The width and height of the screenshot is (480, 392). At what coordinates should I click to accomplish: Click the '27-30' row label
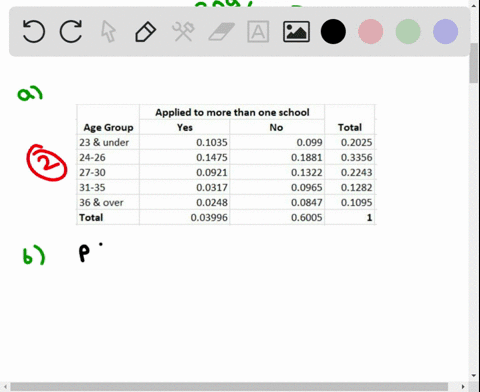pos(92,172)
